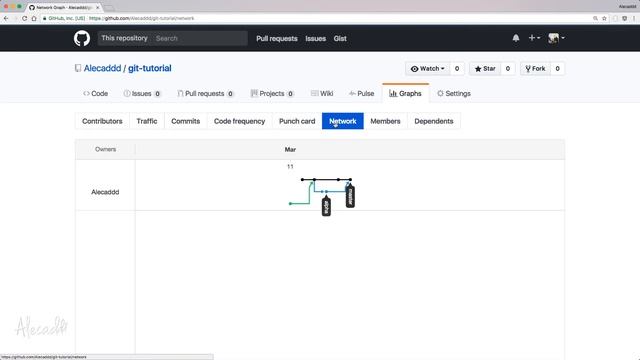Image resolution: width=640 pixels, height=360 pixels.
Task: Click Issues in top navigation
Action: pos(316,38)
